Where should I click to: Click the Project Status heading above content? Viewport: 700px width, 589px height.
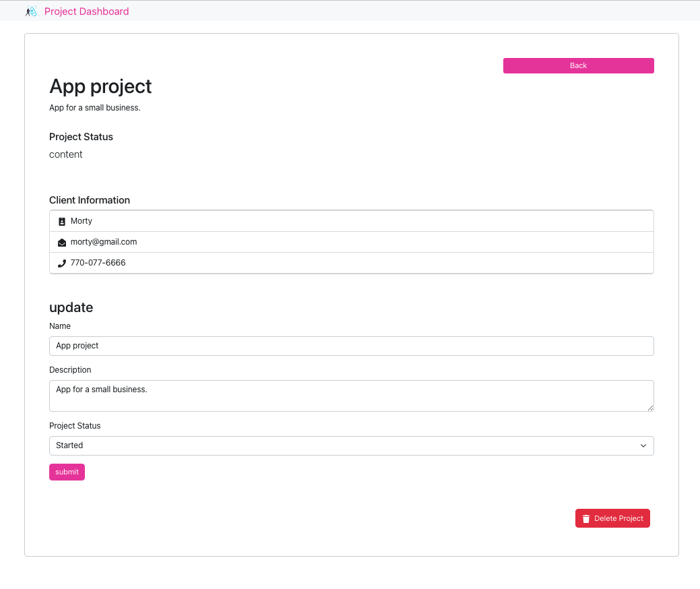tap(81, 137)
